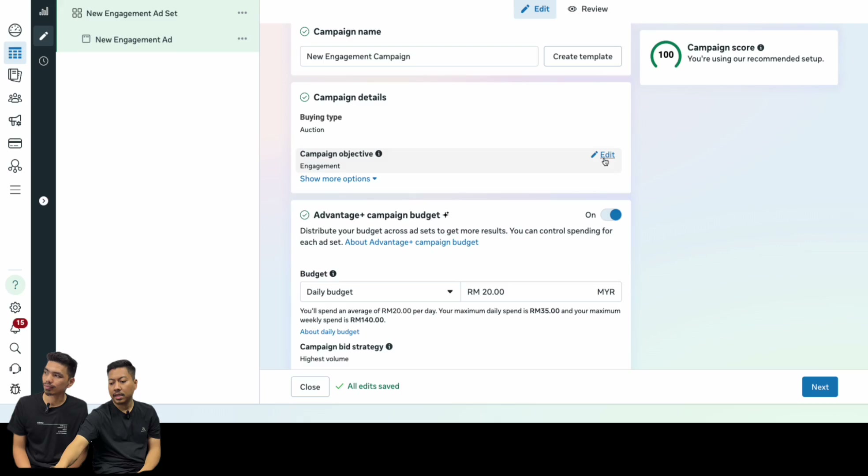Click the Next button
Image resolution: width=868 pixels, height=476 pixels.
point(820,387)
